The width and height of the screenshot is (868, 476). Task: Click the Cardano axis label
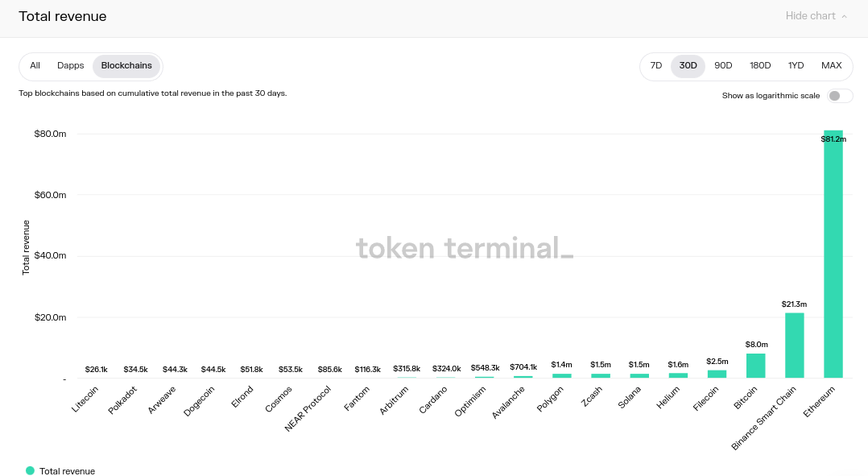coord(433,400)
